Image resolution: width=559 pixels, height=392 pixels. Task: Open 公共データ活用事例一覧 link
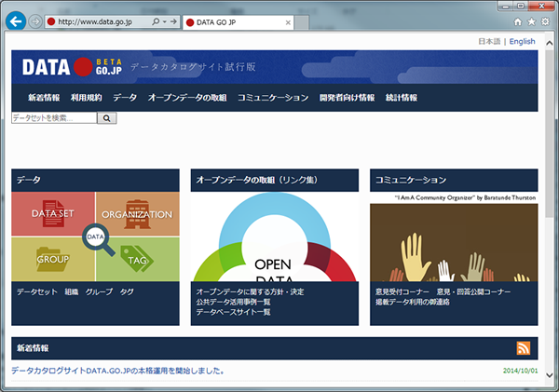pyautogui.click(x=233, y=302)
